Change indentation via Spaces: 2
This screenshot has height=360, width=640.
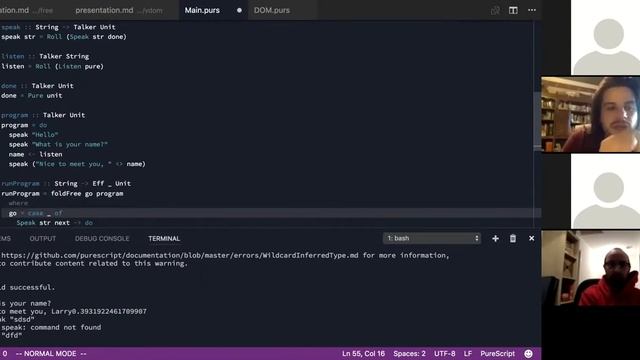(409, 353)
